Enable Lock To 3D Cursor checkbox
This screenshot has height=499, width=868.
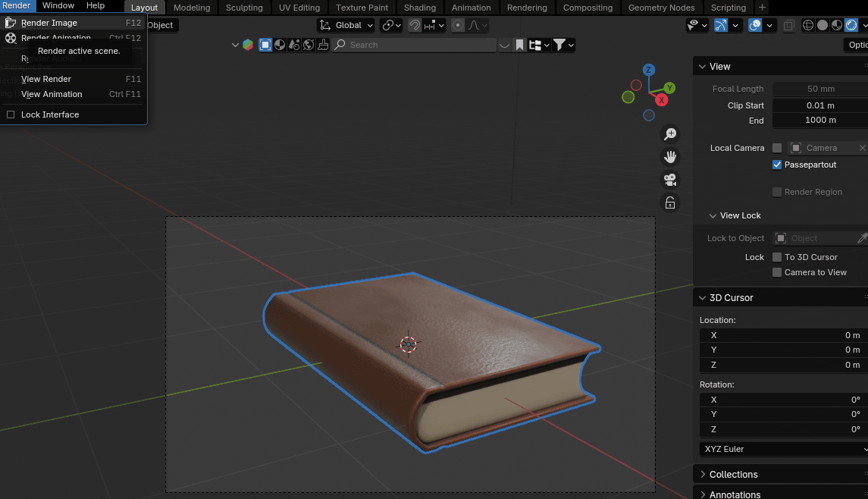[777, 257]
